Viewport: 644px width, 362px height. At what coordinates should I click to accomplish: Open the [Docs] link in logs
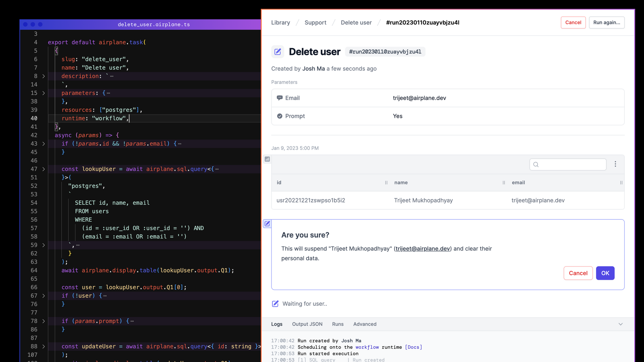point(413,347)
